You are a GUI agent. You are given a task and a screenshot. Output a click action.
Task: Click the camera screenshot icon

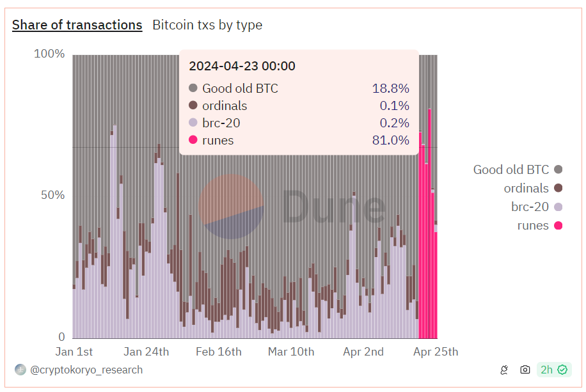tap(525, 370)
